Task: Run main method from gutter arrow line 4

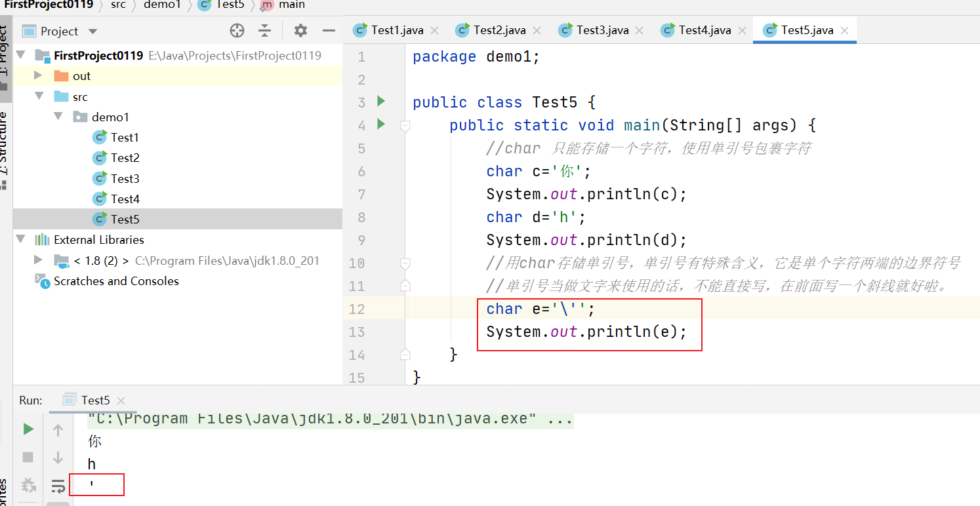Action: coord(381,124)
